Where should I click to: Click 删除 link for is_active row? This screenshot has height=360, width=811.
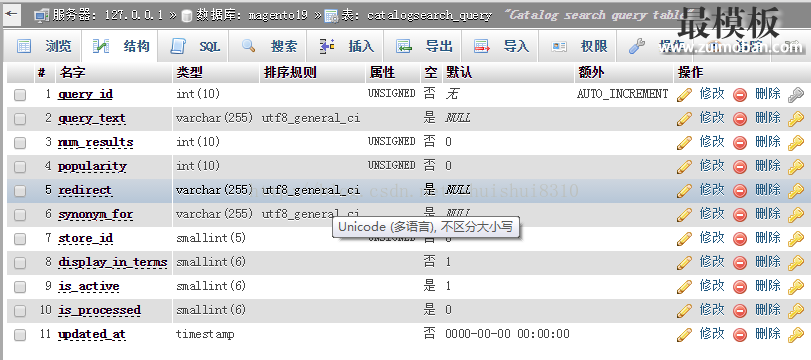click(768, 286)
